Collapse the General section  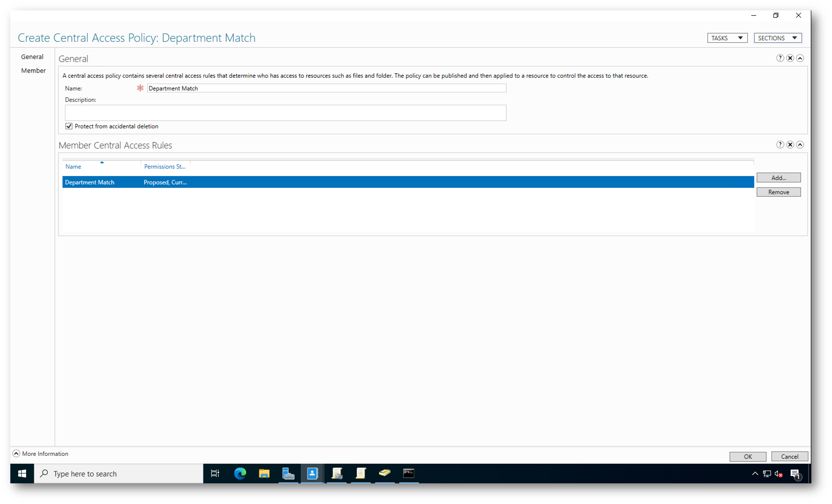[800, 58]
